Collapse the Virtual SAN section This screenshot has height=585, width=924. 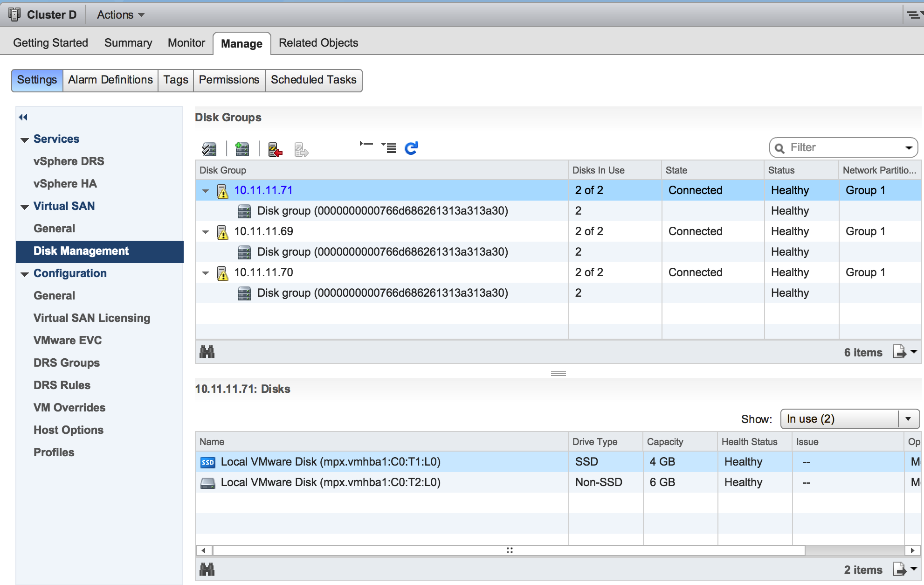click(25, 207)
